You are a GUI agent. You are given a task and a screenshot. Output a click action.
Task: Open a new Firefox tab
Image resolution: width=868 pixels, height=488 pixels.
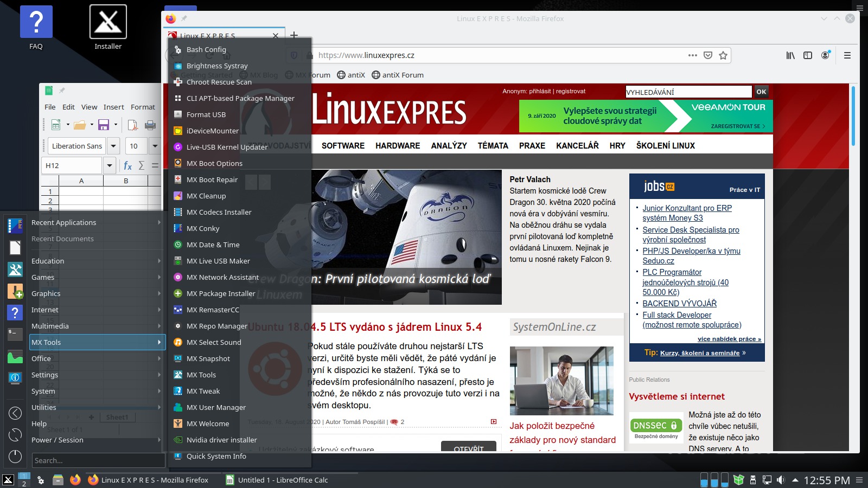(294, 35)
